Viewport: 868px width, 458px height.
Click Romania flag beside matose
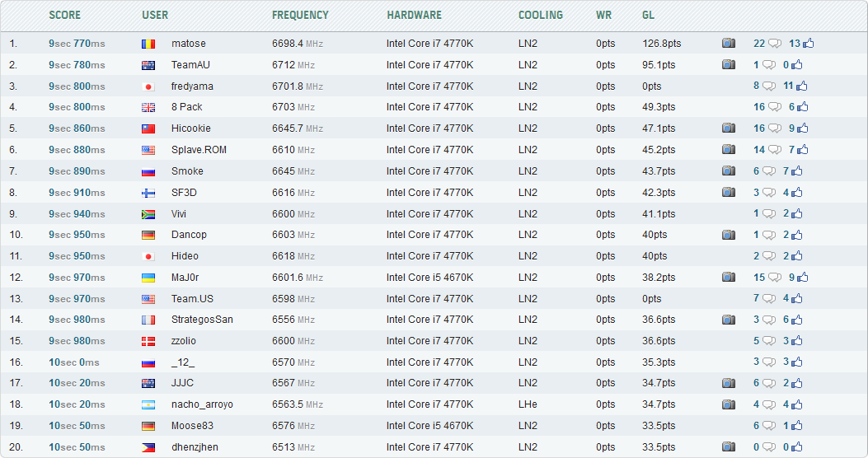click(x=148, y=44)
